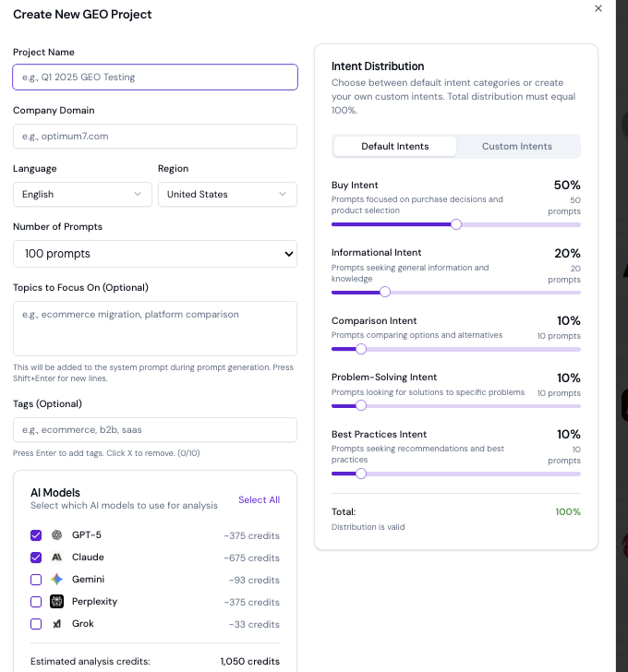The image size is (628, 672).
Task: Click the Select All models link
Action: point(259,500)
